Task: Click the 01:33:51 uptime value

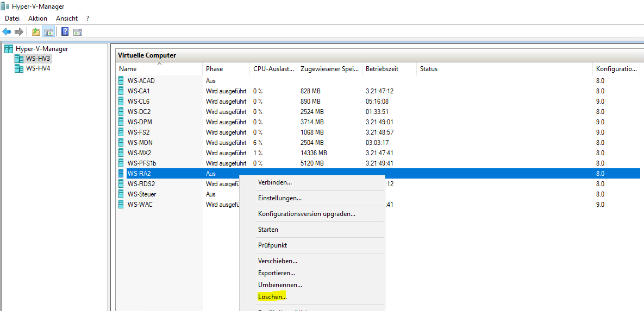Action: coord(377,111)
